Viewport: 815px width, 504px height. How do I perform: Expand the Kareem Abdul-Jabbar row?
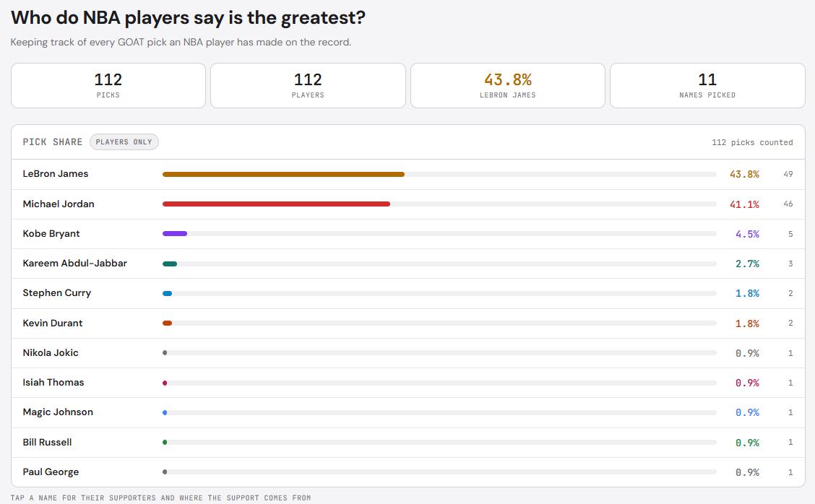[x=408, y=264]
